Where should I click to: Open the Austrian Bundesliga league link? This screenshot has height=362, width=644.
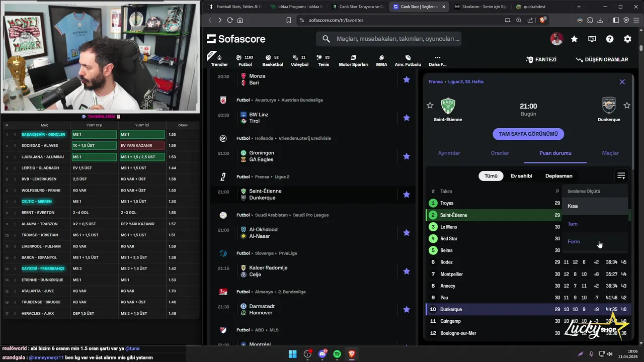click(x=302, y=100)
